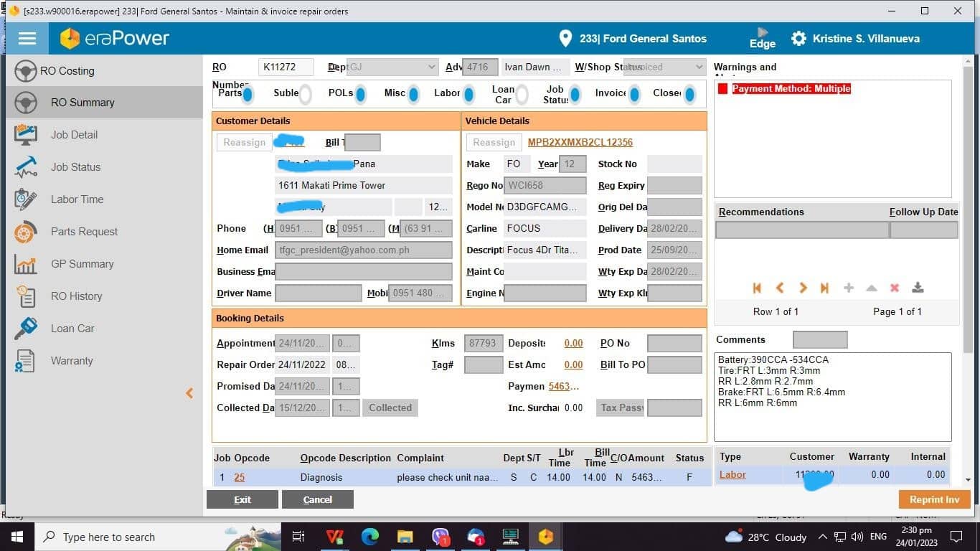Image resolution: width=980 pixels, height=551 pixels.
Task: Open the W/Shop Status dropdown
Action: [x=664, y=67]
